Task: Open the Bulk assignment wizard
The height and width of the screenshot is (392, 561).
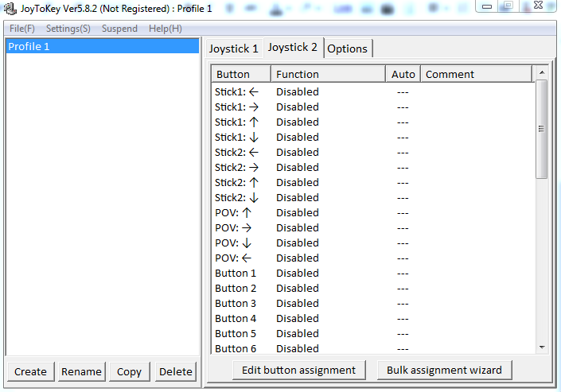Action: 444,371
